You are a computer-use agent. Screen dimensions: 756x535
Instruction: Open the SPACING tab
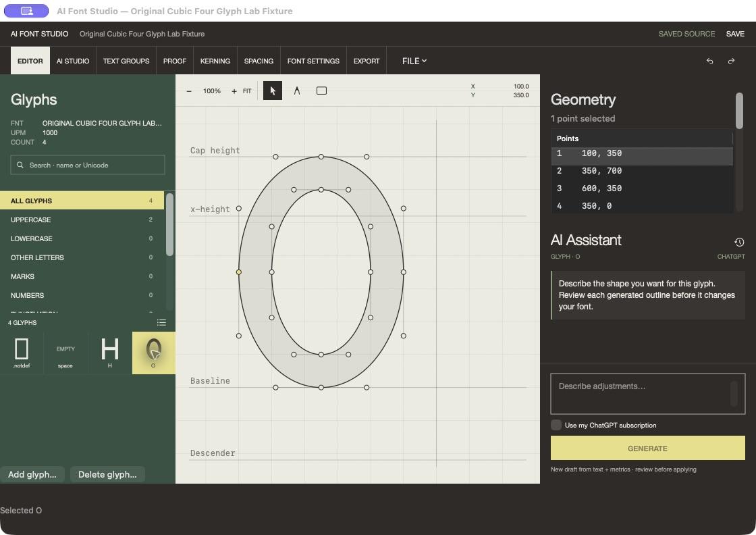coord(259,61)
